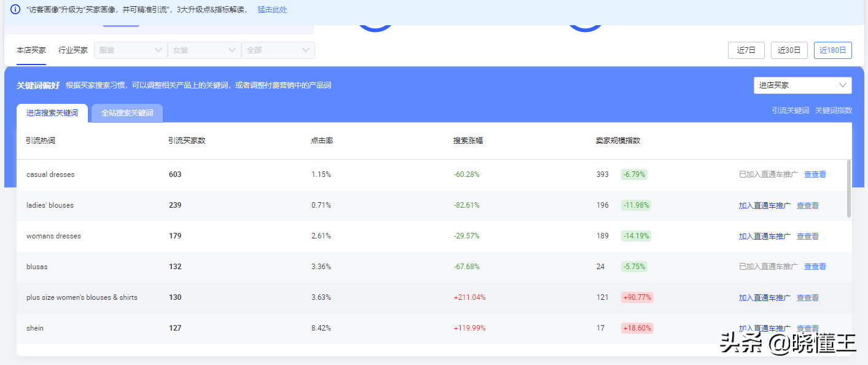Viewport: 868px width, 365px height.
Task: Click 查查看 for casual dresses
Action: point(815,175)
